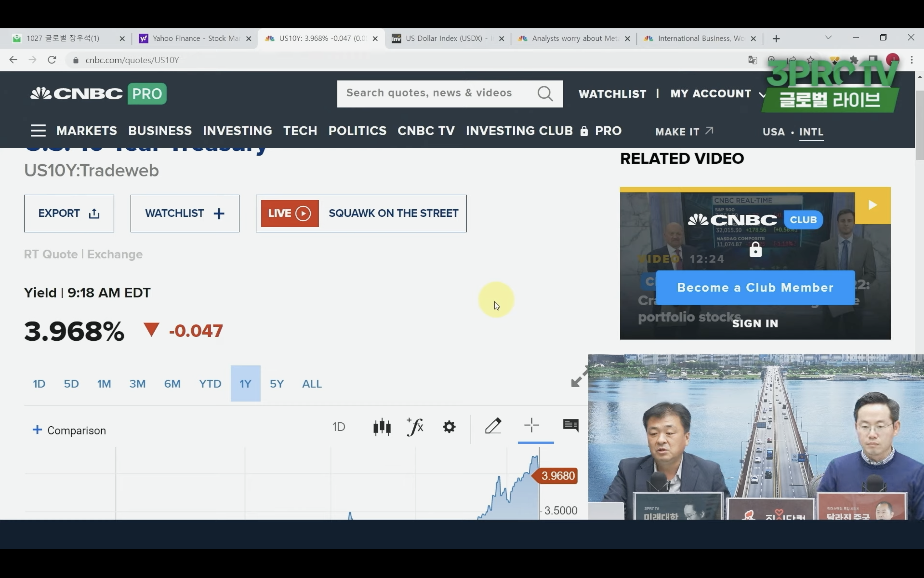The width and height of the screenshot is (924, 578).
Task: Select the 3M time range
Action: pos(137,383)
